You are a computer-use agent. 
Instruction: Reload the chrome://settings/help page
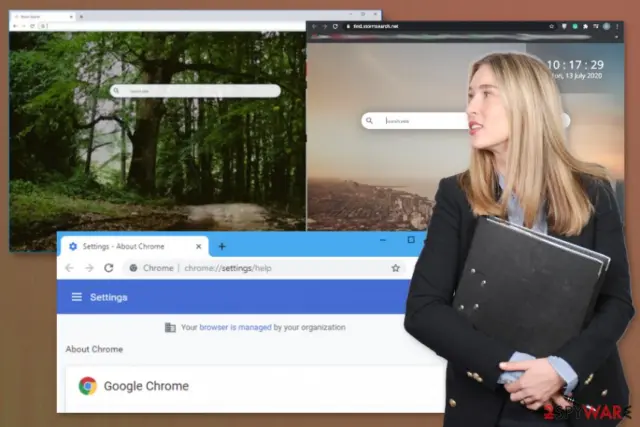point(109,268)
